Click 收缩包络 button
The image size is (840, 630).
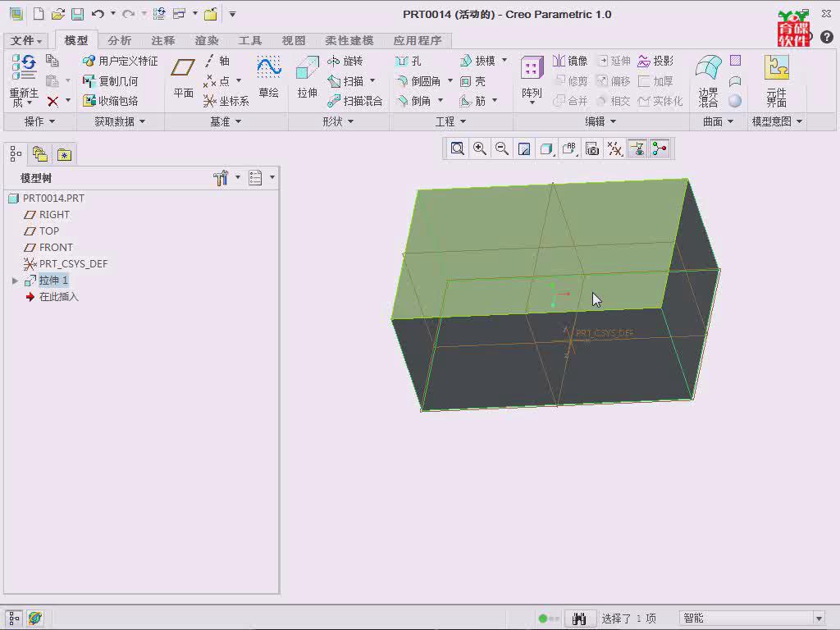pos(111,101)
